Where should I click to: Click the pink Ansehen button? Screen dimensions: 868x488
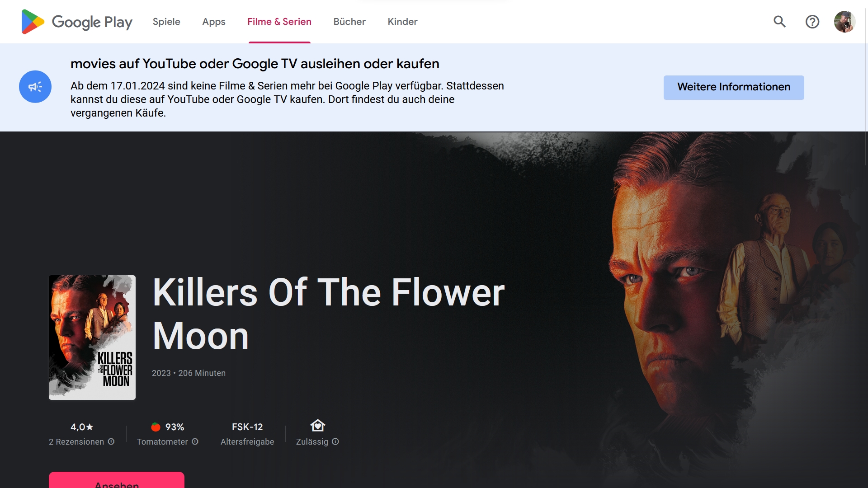pyautogui.click(x=117, y=480)
